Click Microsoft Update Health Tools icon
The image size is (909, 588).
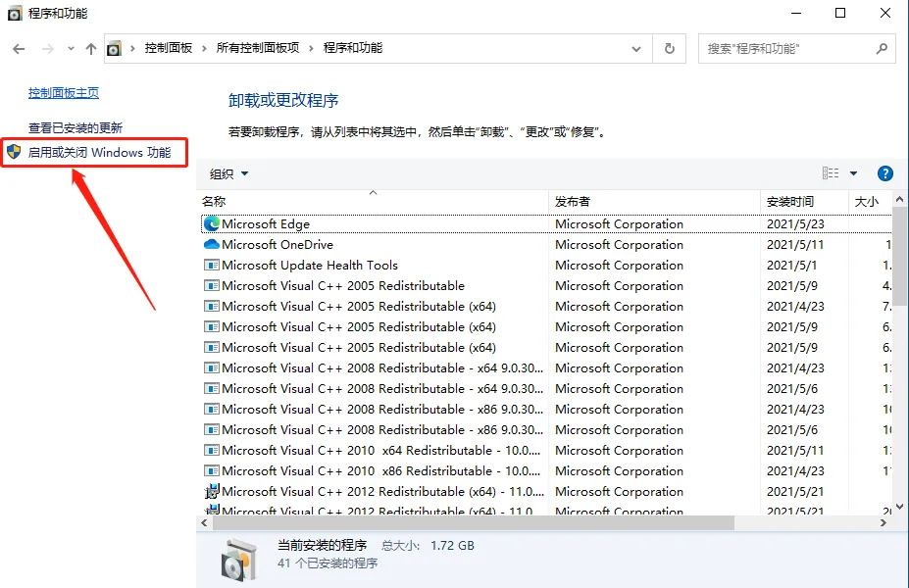click(x=212, y=265)
